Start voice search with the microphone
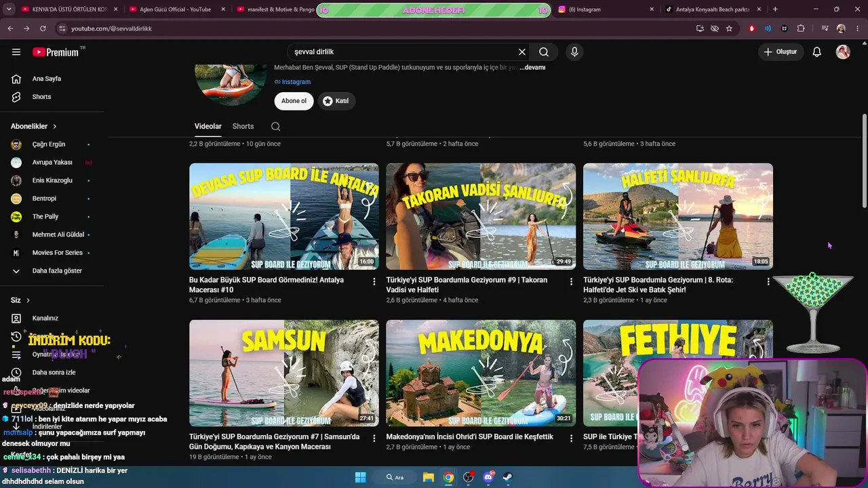The width and height of the screenshot is (868, 488). tap(574, 52)
